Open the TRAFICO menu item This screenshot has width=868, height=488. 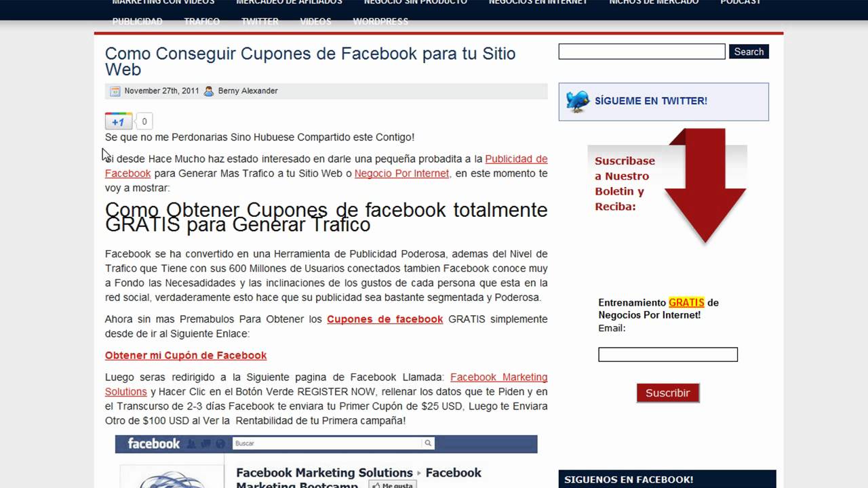point(201,21)
